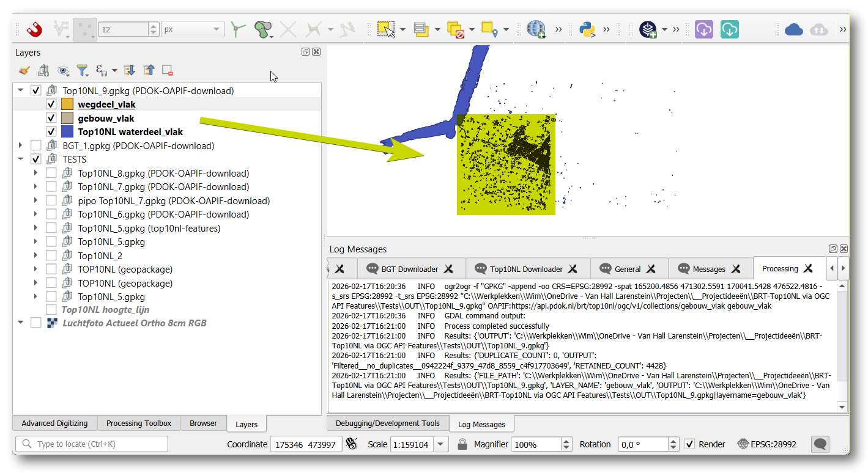Click the Top10NL waterdeel_vlak blue color swatch
Screen dimensions: 868x473
tap(67, 132)
